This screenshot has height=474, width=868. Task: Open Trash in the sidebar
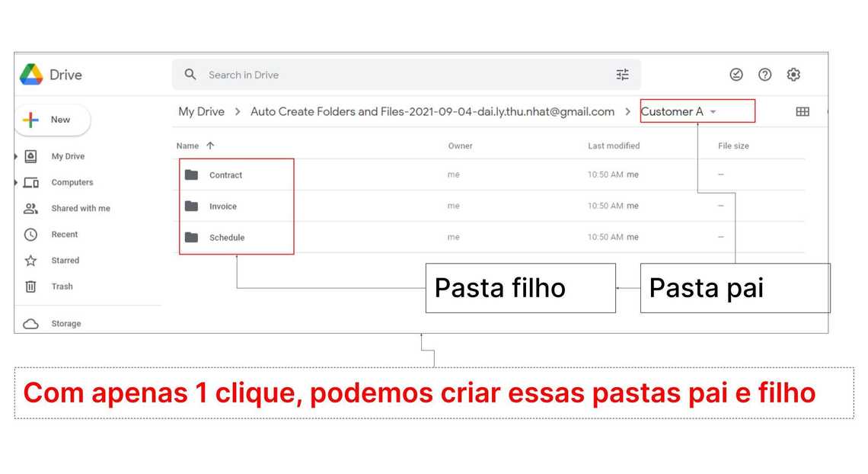(x=62, y=287)
